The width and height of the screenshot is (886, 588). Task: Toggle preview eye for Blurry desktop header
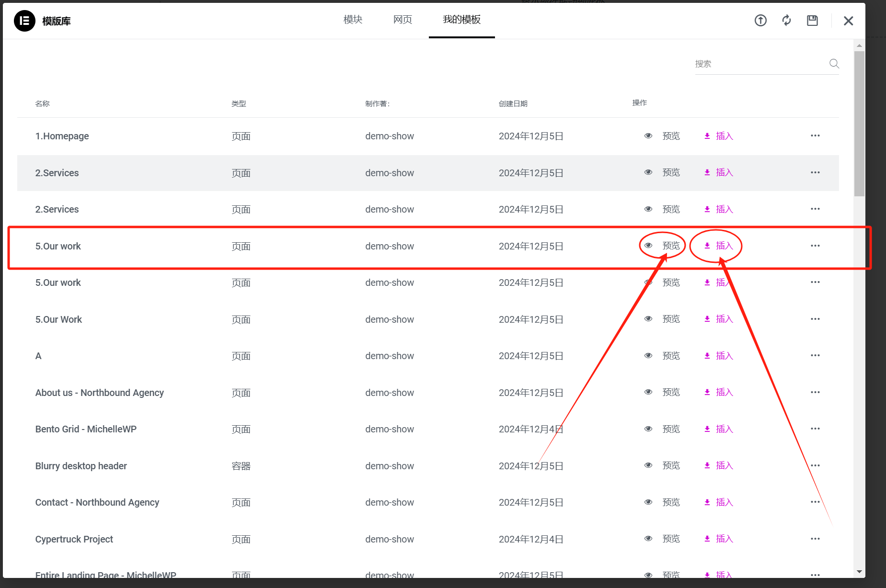(x=648, y=465)
